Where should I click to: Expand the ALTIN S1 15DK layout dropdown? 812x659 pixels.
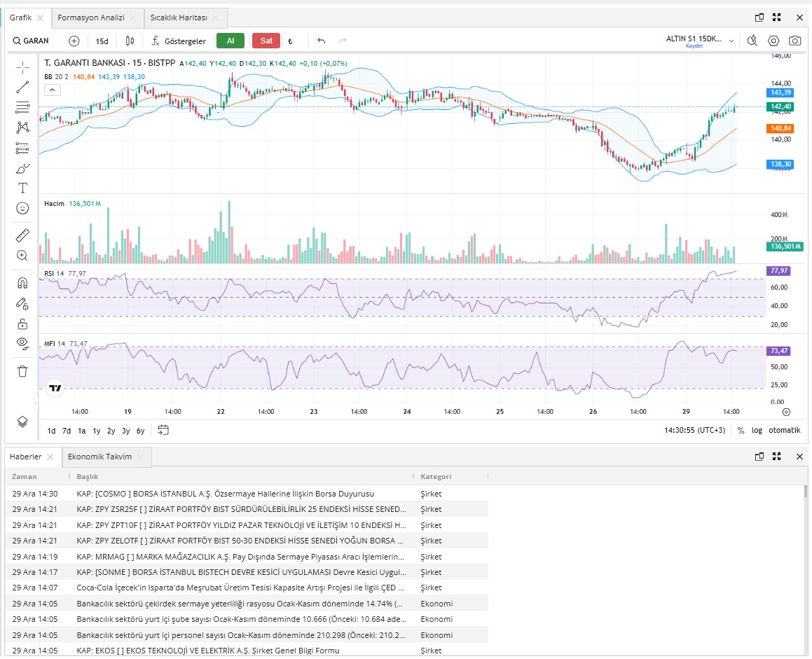(x=731, y=41)
